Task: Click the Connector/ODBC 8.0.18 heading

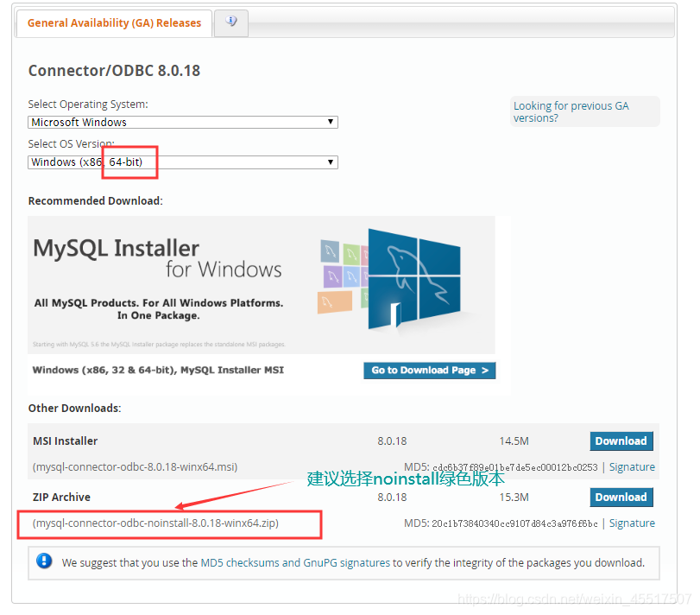Action: pyautogui.click(x=114, y=71)
